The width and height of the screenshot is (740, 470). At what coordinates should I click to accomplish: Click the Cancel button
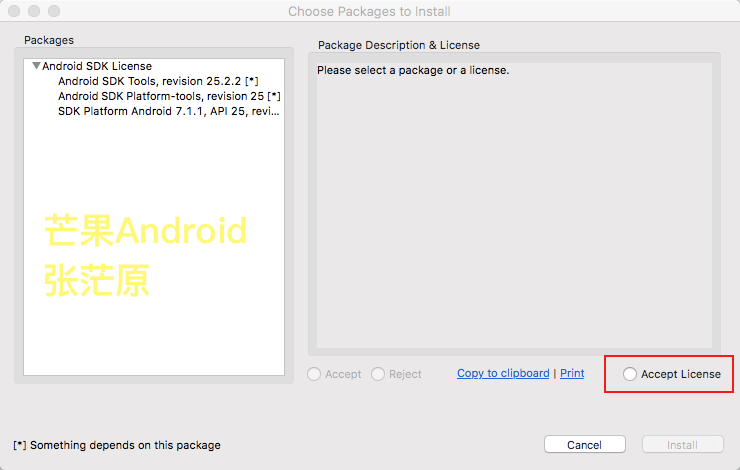[x=585, y=445]
